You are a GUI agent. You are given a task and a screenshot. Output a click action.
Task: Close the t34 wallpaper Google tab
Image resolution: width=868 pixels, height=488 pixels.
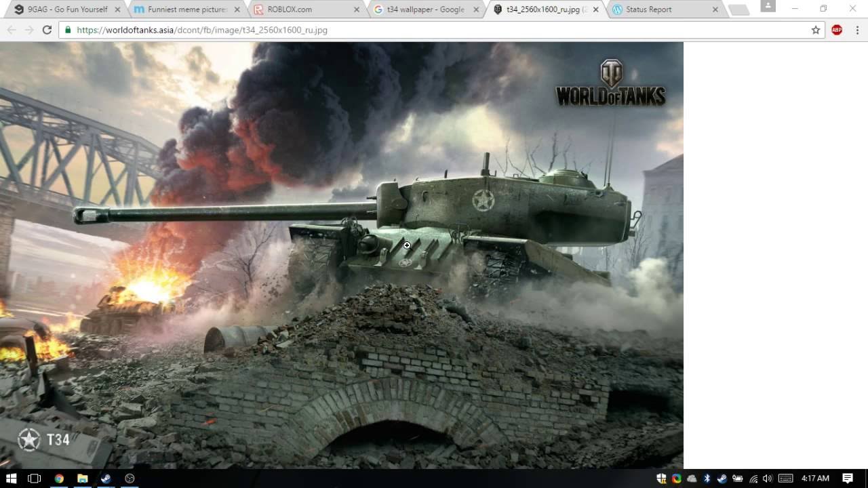point(476,9)
